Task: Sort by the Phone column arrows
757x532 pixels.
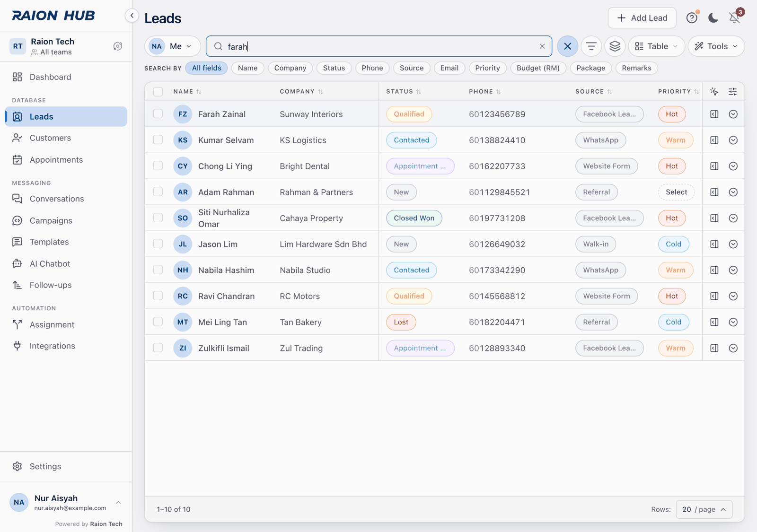Action: point(499,92)
